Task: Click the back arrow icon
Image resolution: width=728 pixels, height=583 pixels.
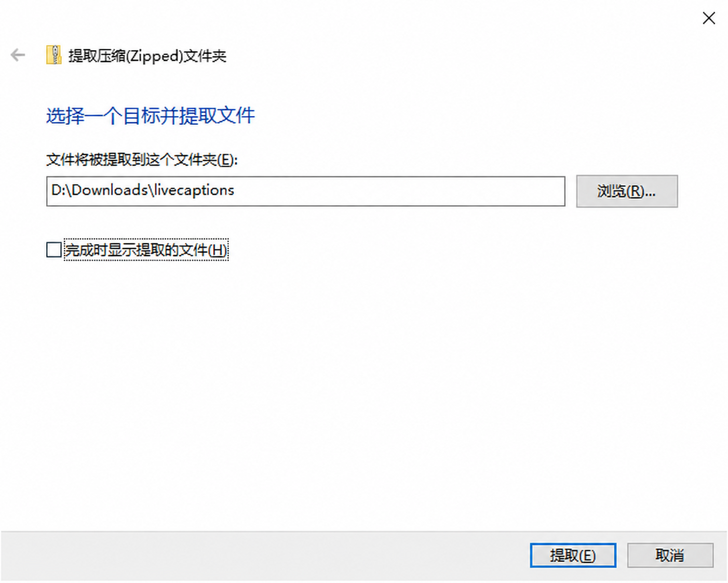Action: coord(18,55)
